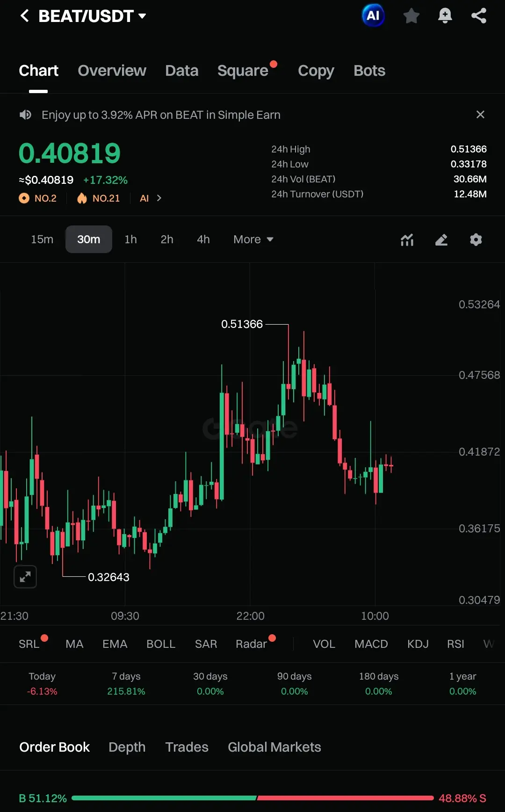Tap the buy/sell ratio bar

(x=252, y=798)
